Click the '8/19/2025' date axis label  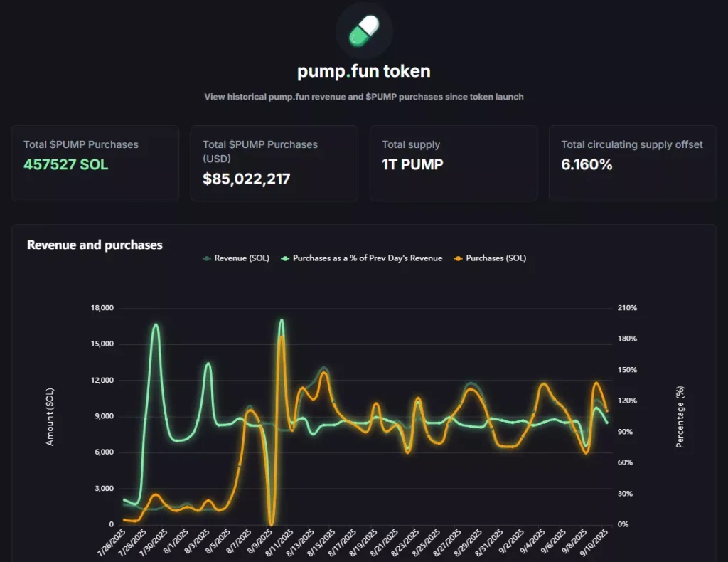pyautogui.click(x=363, y=542)
